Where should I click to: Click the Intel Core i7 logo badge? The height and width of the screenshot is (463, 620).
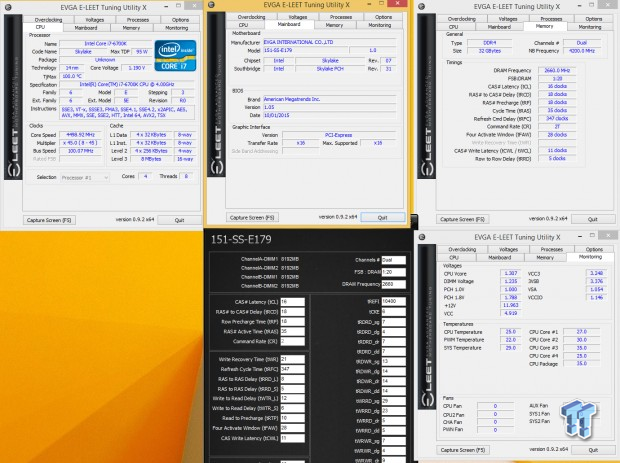point(175,55)
